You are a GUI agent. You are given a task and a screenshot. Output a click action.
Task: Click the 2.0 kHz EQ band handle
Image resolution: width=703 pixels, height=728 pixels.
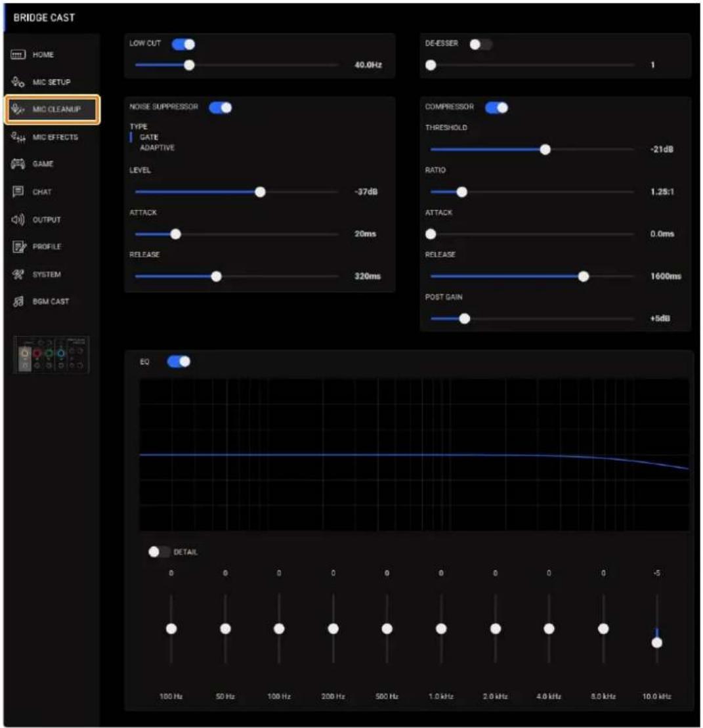pos(496,629)
